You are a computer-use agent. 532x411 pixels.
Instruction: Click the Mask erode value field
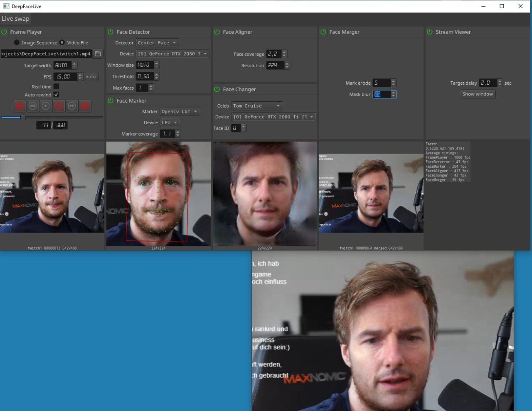[382, 83]
